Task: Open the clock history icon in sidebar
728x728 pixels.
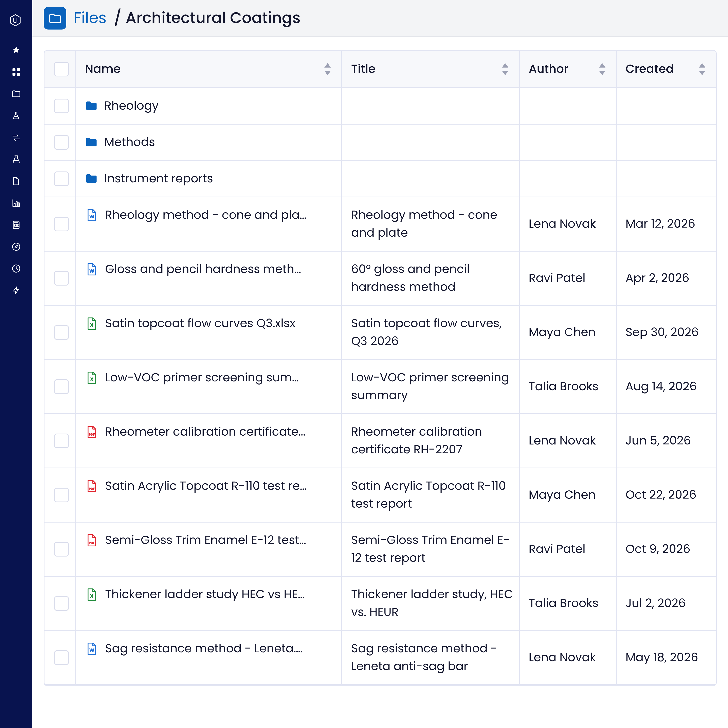Action: [16, 269]
